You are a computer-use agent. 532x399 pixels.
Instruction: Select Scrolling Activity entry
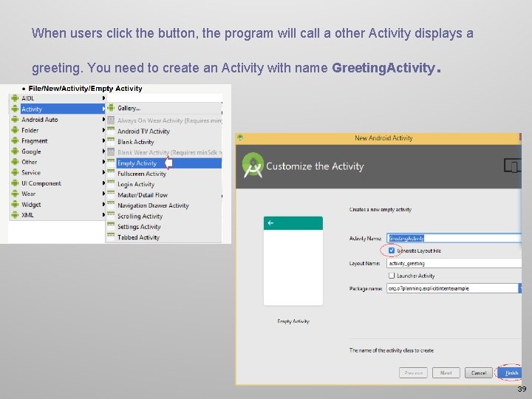164,216
